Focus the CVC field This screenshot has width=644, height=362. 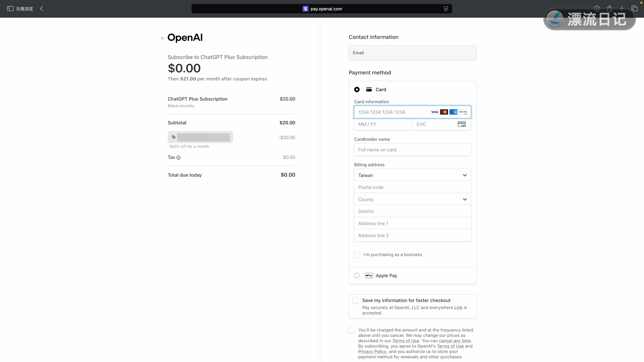(x=442, y=124)
